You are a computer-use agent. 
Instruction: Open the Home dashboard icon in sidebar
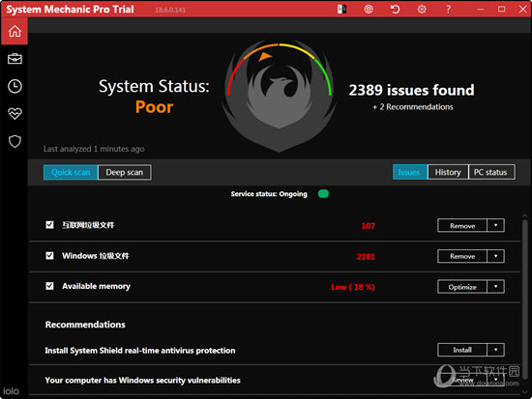(15, 31)
